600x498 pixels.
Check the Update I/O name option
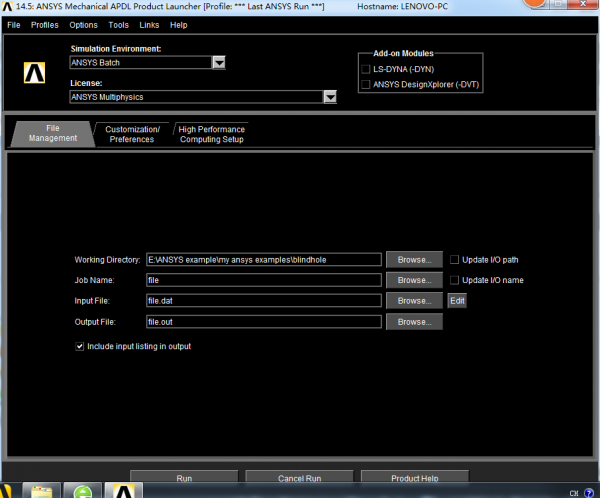[454, 280]
